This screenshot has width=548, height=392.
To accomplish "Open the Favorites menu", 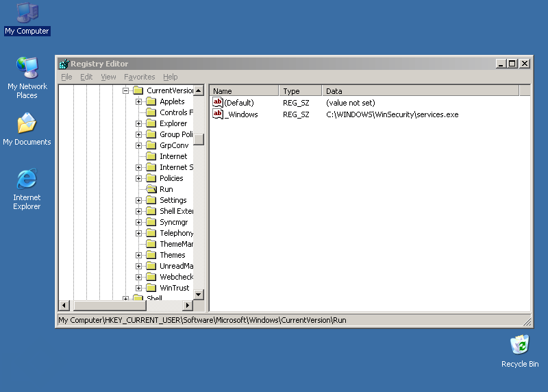I will (140, 77).
